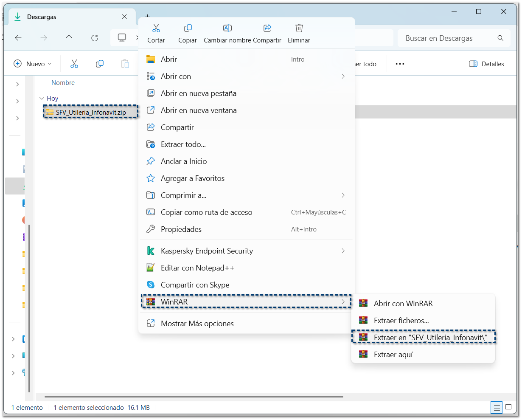
Task: Click the back arrow navigation icon
Action: tap(18, 38)
